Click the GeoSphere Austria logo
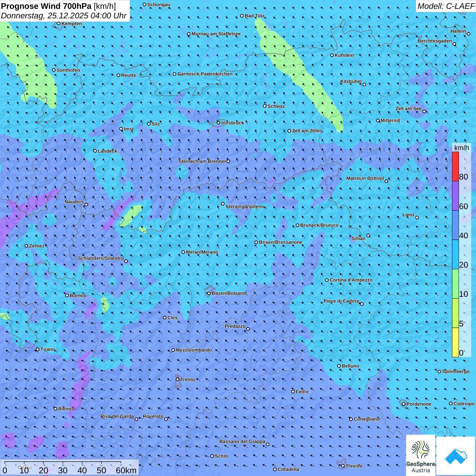This screenshot has height=476, width=476. 421,456
